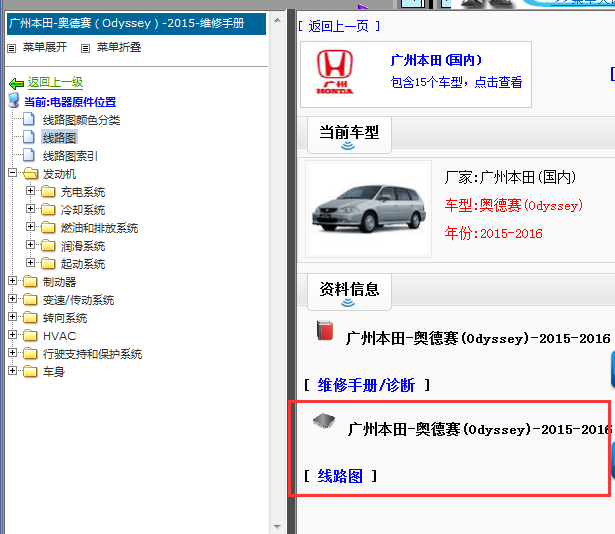The image size is (615, 534).
Task: Expand the HVAC node
Action: [13, 334]
